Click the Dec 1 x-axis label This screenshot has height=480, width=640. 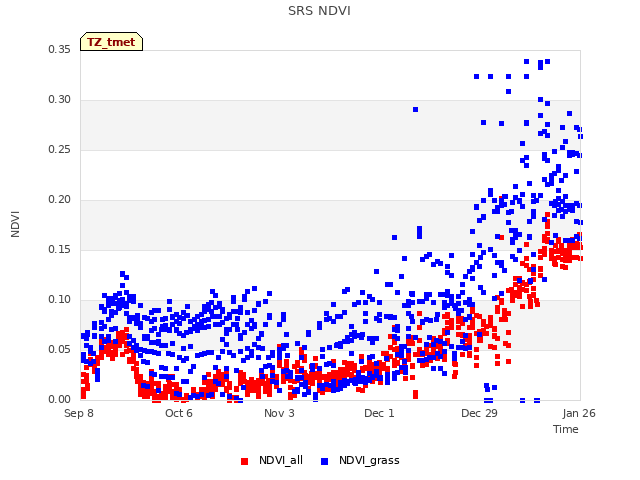coord(379,413)
